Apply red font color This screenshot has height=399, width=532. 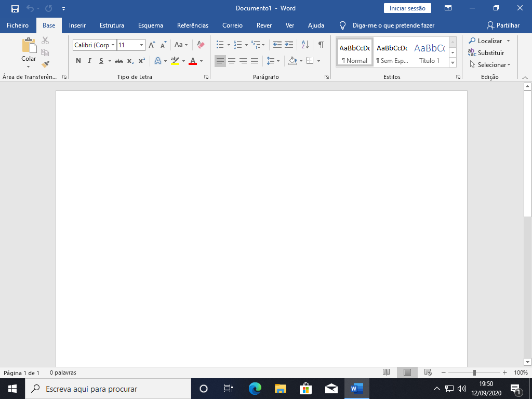pos(193,61)
